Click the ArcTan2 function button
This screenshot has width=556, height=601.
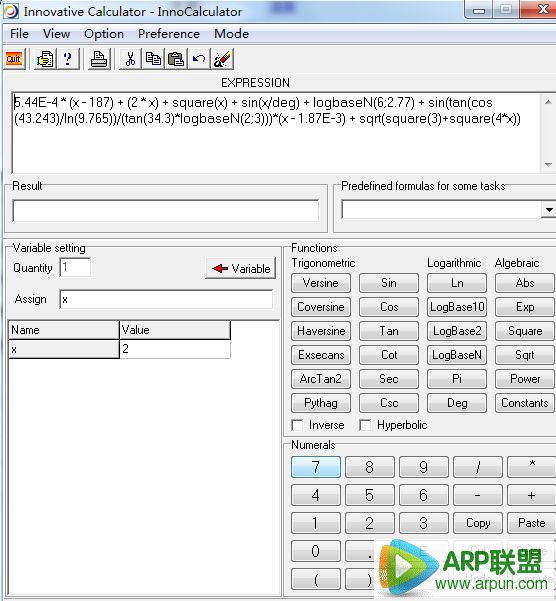point(321,379)
